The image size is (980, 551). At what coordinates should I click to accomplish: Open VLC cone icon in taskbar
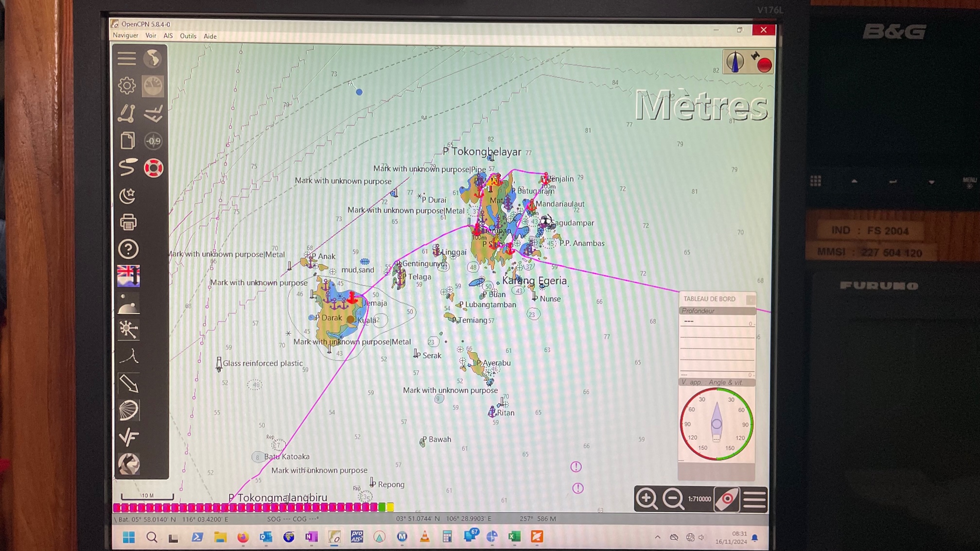(424, 537)
